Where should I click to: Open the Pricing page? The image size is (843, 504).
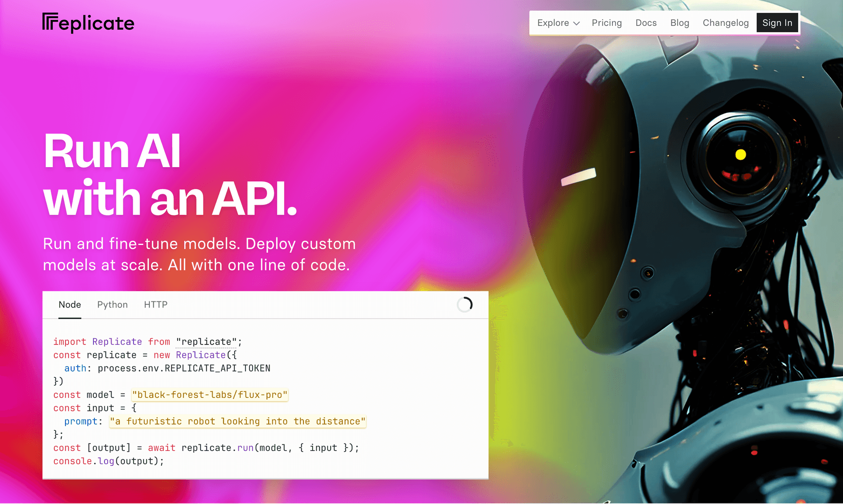point(606,23)
